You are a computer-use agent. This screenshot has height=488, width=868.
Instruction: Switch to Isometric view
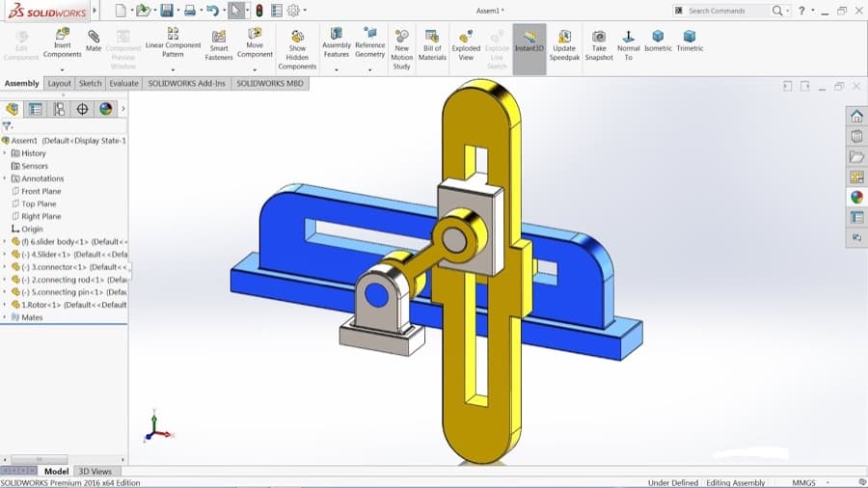coord(658,41)
